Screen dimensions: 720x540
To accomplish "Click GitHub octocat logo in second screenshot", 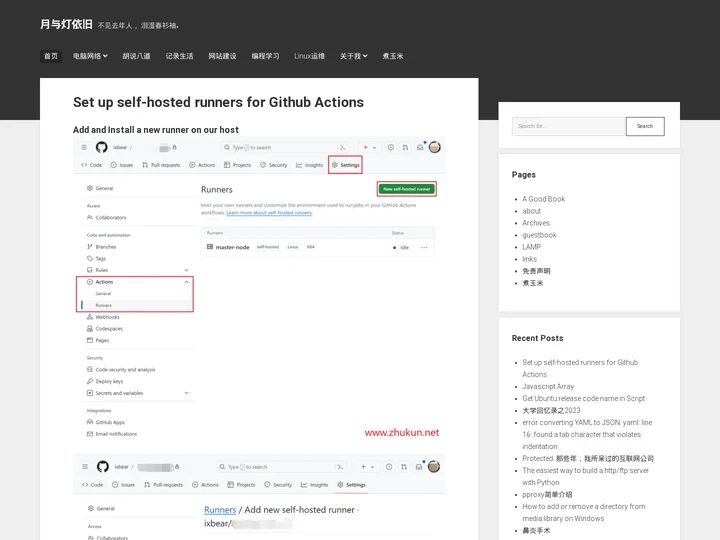I will tap(102, 467).
